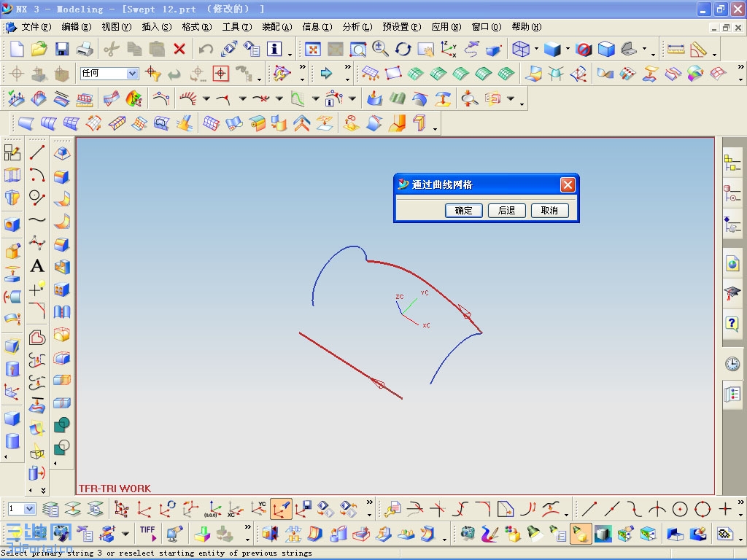747x560 pixels.
Task: Toggle the highlighted lamp icon in bottom toolbar
Action: point(580,533)
